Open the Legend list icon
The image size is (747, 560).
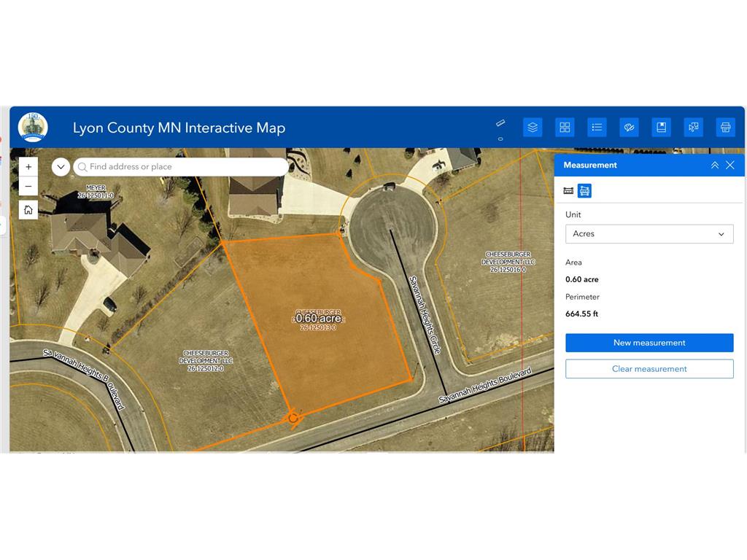597,127
